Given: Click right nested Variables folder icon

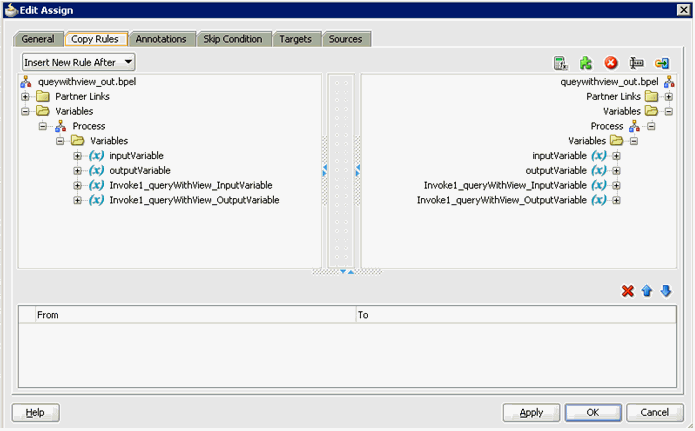Looking at the screenshot, I should coord(617,141).
